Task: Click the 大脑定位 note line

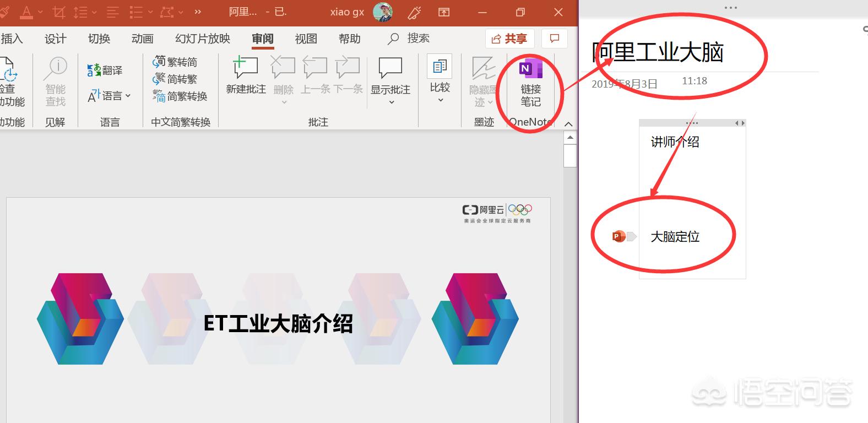Action: (x=675, y=237)
